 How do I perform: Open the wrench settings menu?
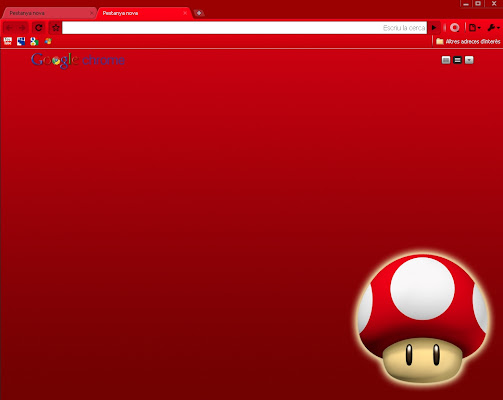[493, 28]
